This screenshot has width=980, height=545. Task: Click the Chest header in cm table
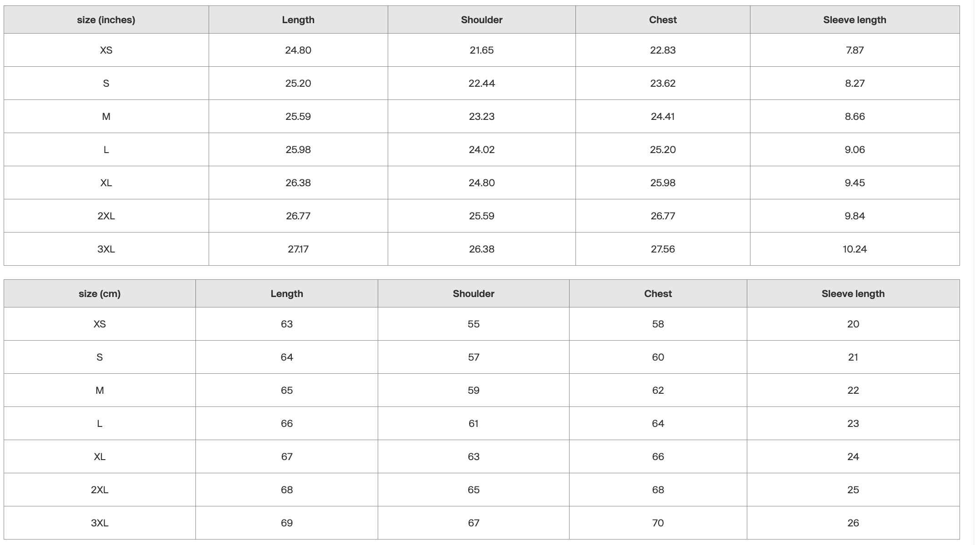pos(658,294)
